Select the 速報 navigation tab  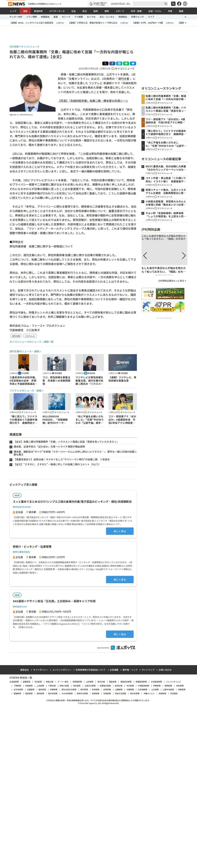pyautogui.click(x=25, y=11)
